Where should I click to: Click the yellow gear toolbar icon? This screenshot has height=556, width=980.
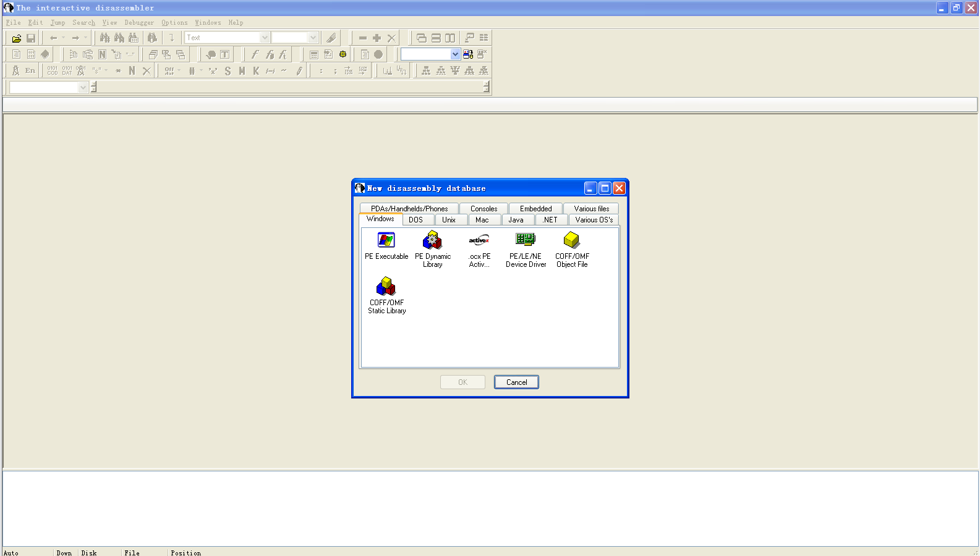(343, 54)
